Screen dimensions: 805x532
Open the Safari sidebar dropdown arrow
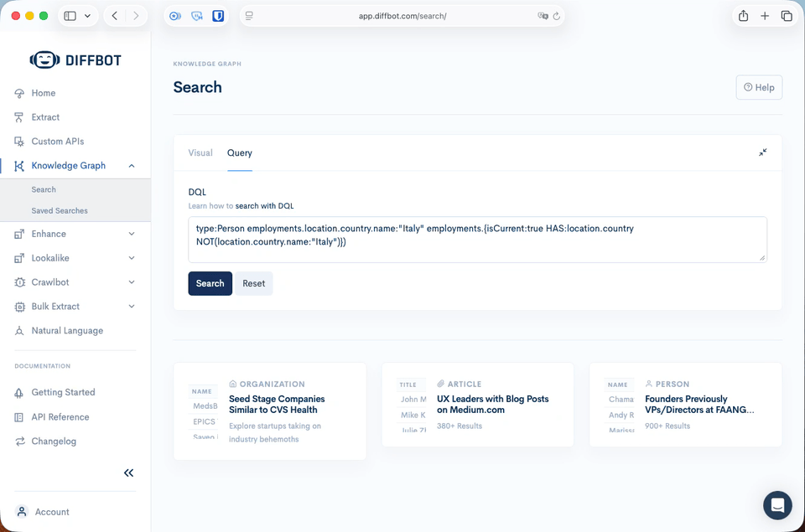click(88, 16)
